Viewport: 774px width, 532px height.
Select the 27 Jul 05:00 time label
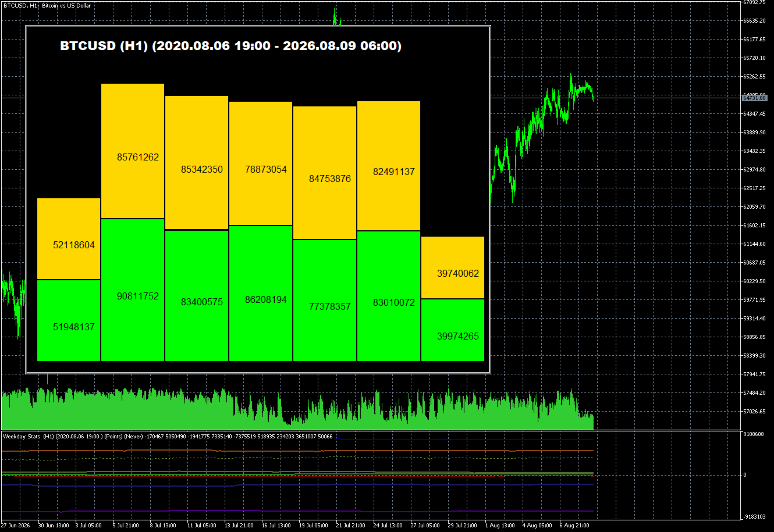(426, 526)
